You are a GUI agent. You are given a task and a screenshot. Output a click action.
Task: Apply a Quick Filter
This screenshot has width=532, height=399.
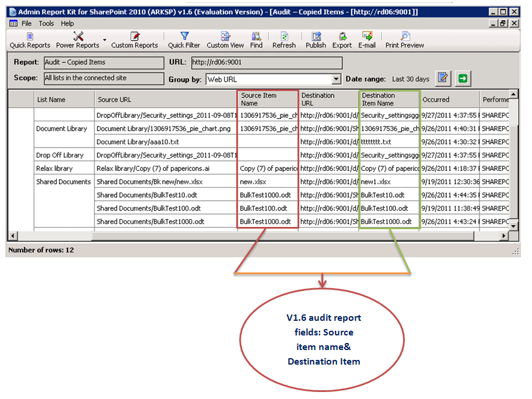(x=184, y=41)
